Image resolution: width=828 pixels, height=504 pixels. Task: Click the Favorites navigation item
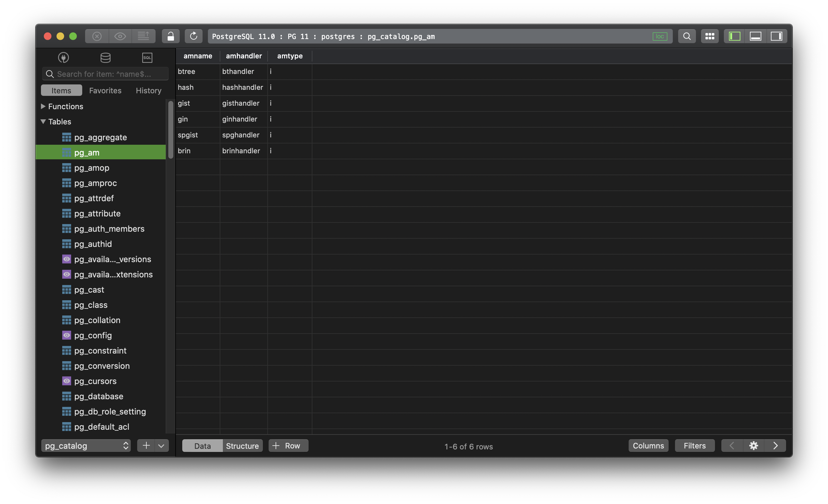(105, 90)
